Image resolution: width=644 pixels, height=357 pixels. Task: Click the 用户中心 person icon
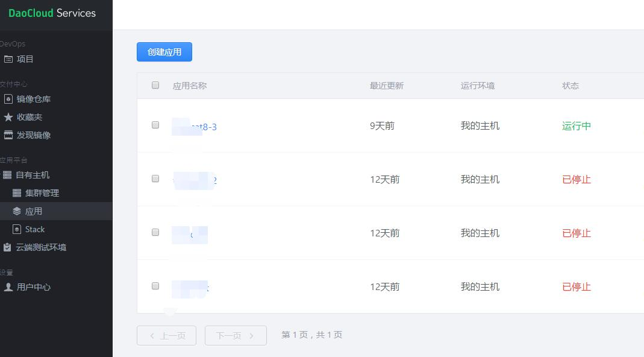tap(8, 286)
